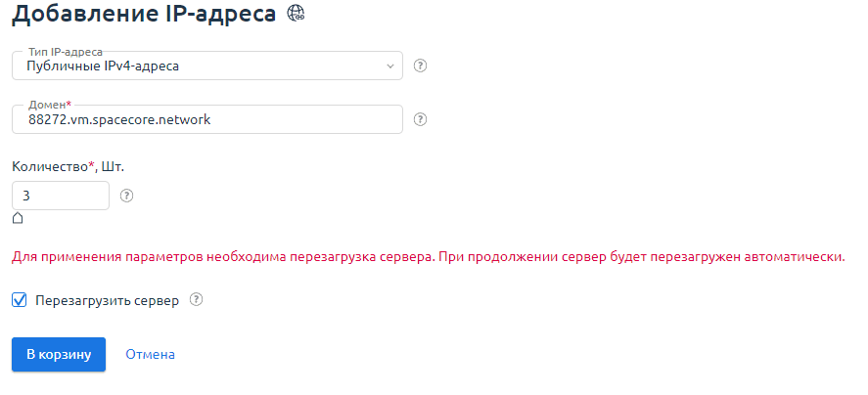Screen dimensions: 868x395
Task: Click the globe icon beside the page title
Action: (x=296, y=14)
